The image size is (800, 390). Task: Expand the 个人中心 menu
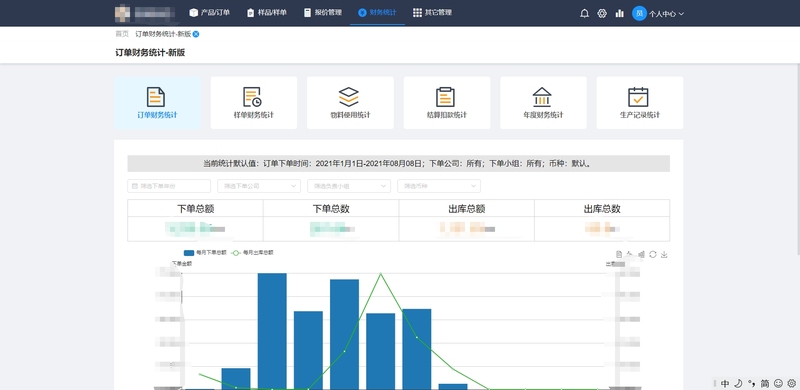point(666,14)
